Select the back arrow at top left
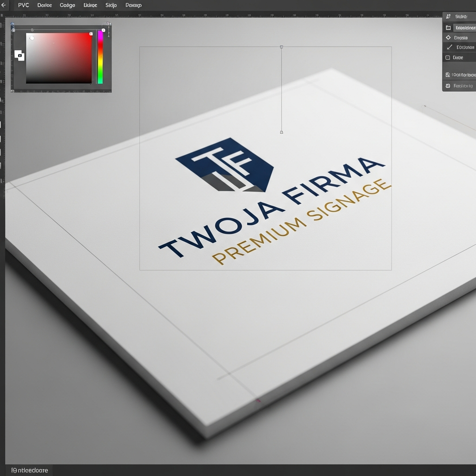Screen dimensions: 476x476 pos(4,5)
